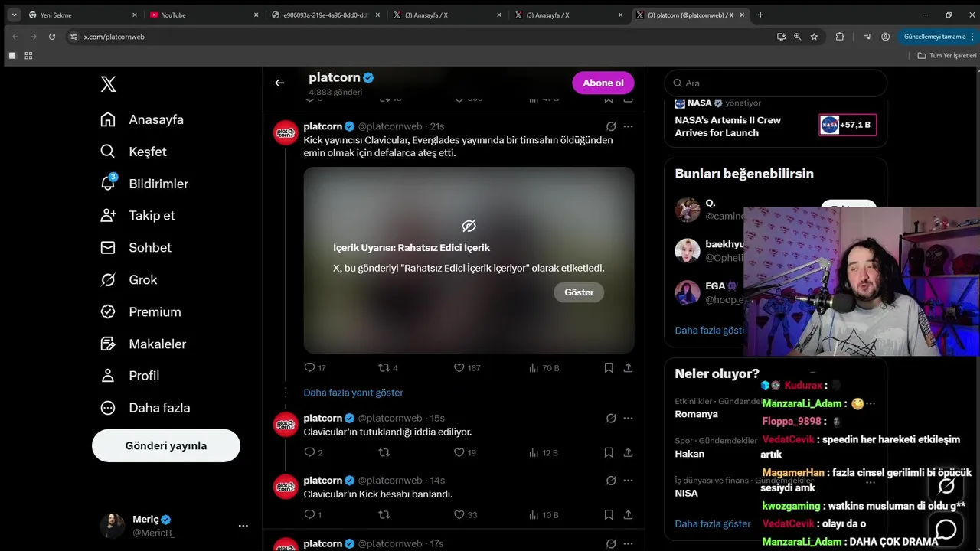
Task: Open more options on the 14s post
Action: (x=628, y=481)
